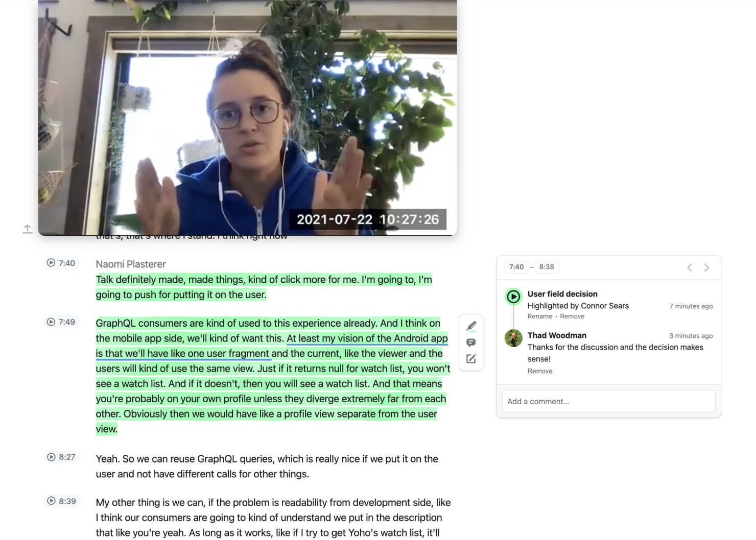Click the Add a comment field
This screenshot has height=540, width=756.
tap(608, 401)
